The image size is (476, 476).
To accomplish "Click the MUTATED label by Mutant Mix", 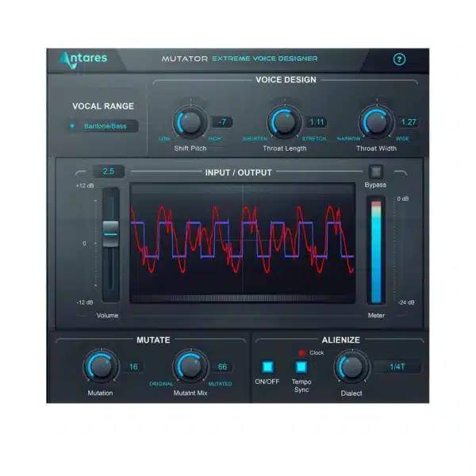I will tap(220, 384).
